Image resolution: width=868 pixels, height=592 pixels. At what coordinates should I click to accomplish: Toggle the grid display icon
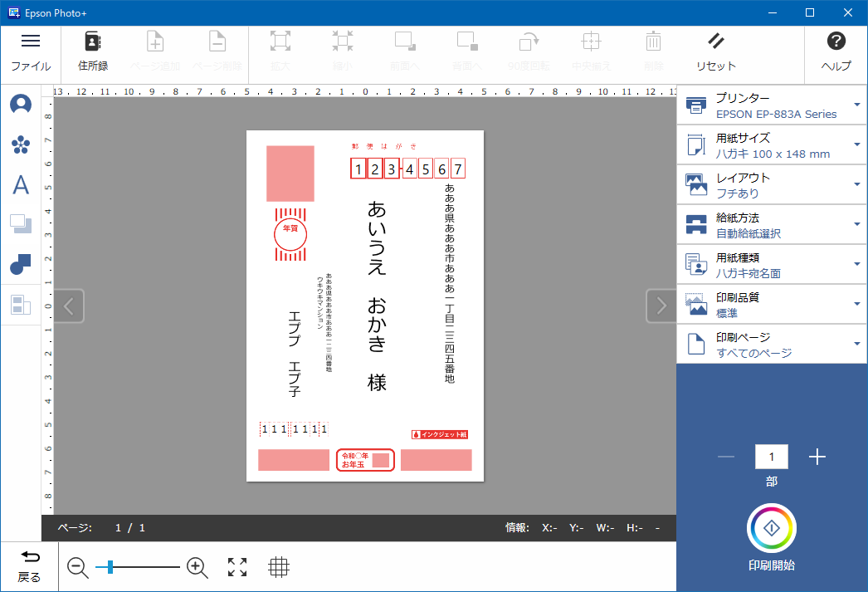click(x=279, y=567)
